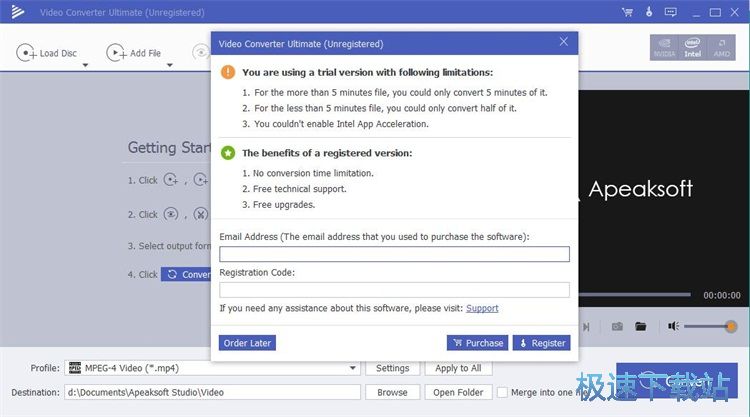Adjust the volume slider handle
The image size is (750, 417).
730,327
